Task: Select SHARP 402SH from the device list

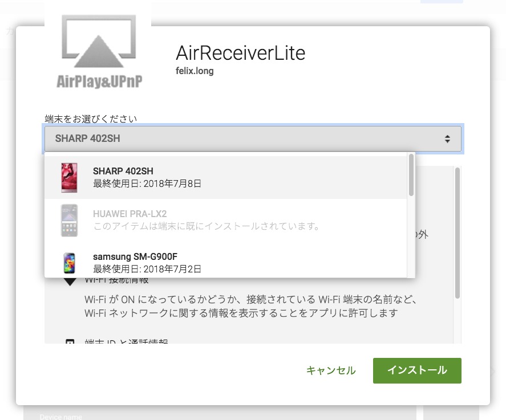Action: point(225,177)
